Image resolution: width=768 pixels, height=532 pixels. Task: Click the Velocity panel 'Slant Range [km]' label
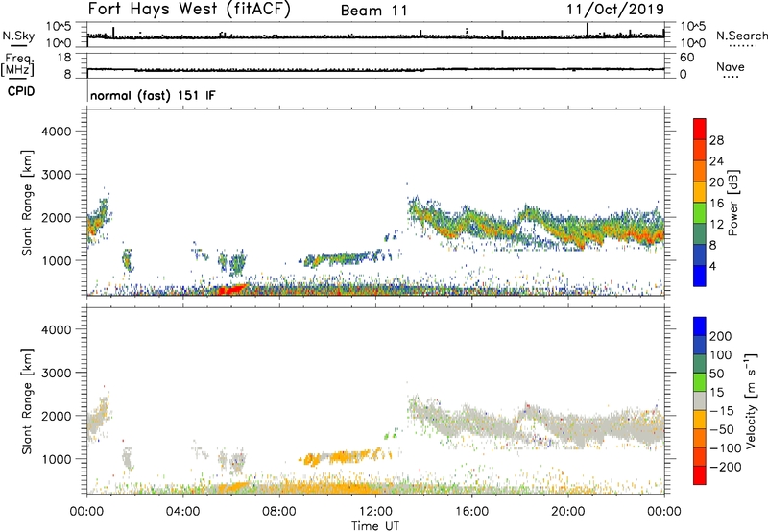(27, 401)
